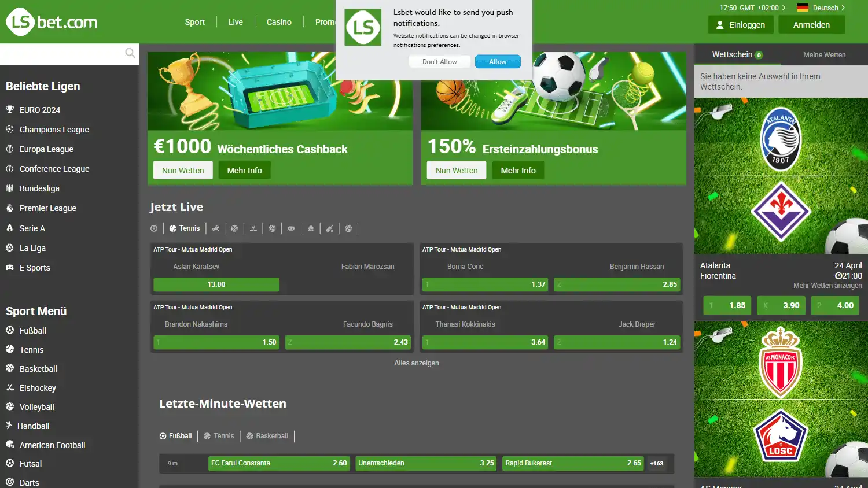This screenshot has width=868, height=488.
Task: Bet on FC Farul Constanta at 2.60
Action: (279, 463)
